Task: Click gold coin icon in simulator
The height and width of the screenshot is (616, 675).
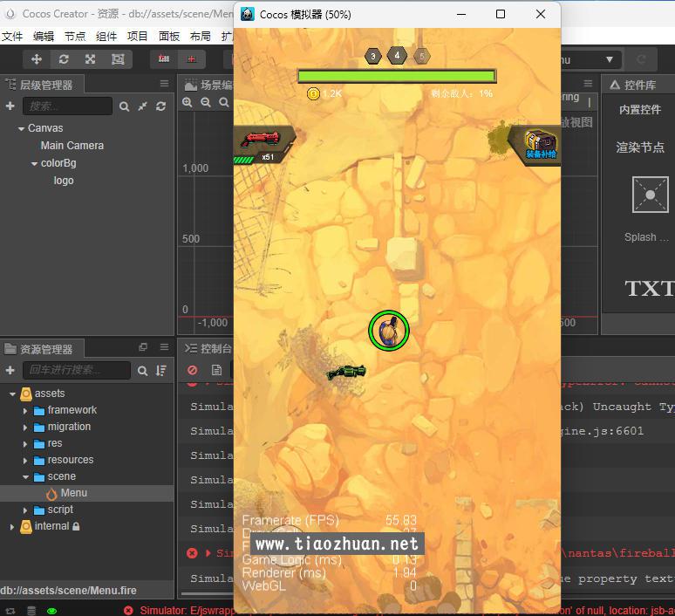Action: click(313, 93)
